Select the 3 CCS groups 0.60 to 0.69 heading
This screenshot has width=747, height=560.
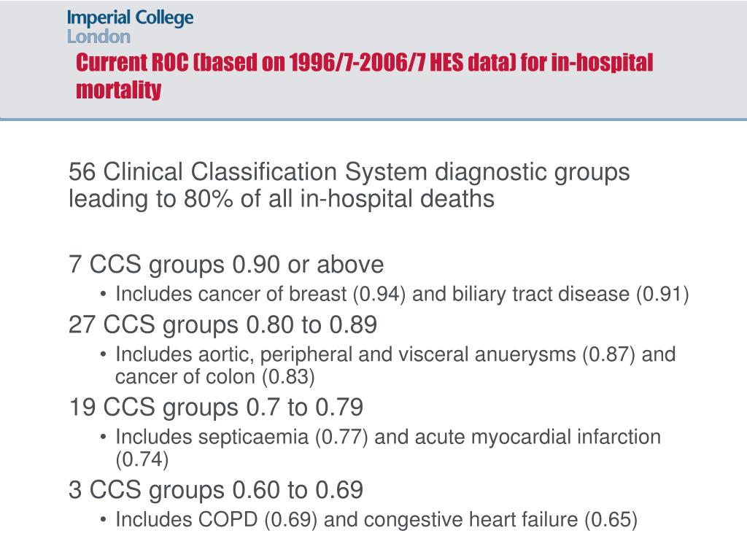point(216,490)
